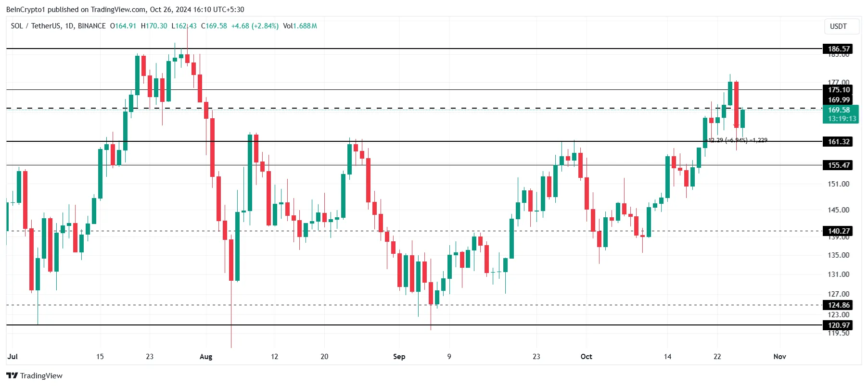Screen dimensions: 868x386
Task: Click the TradingView wordmark link
Action: [x=41, y=375]
